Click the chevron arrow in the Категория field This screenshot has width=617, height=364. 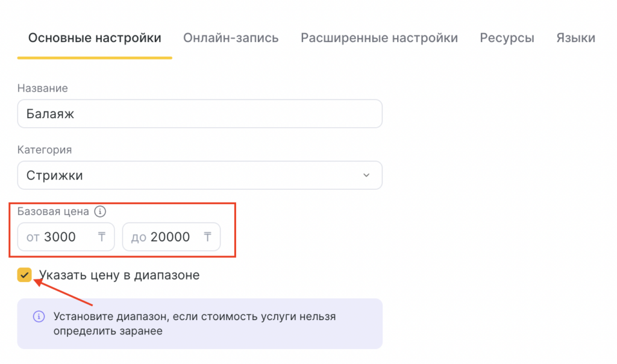tap(366, 175)
